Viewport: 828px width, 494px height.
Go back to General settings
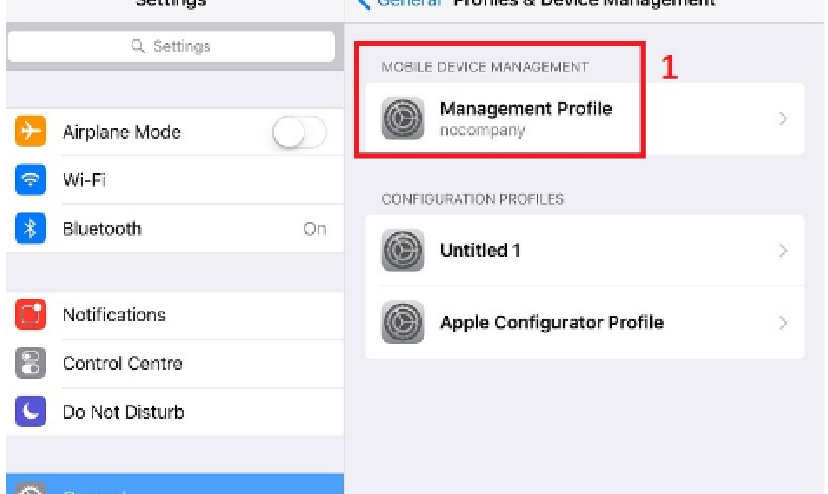pos(400,3)
